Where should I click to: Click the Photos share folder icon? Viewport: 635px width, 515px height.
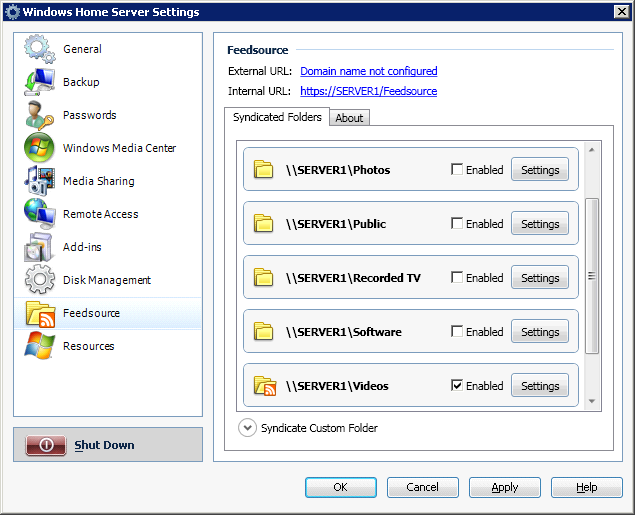tap(263, 169)
